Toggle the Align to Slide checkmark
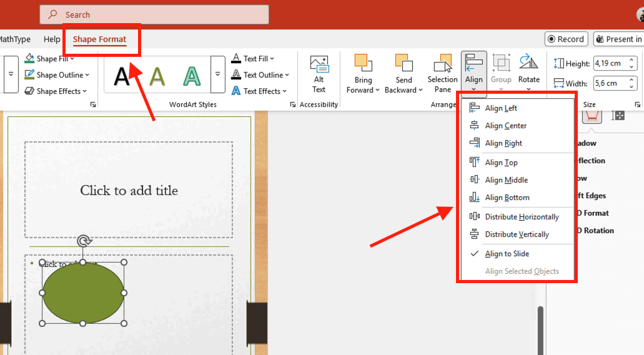 tap(507, 254)
